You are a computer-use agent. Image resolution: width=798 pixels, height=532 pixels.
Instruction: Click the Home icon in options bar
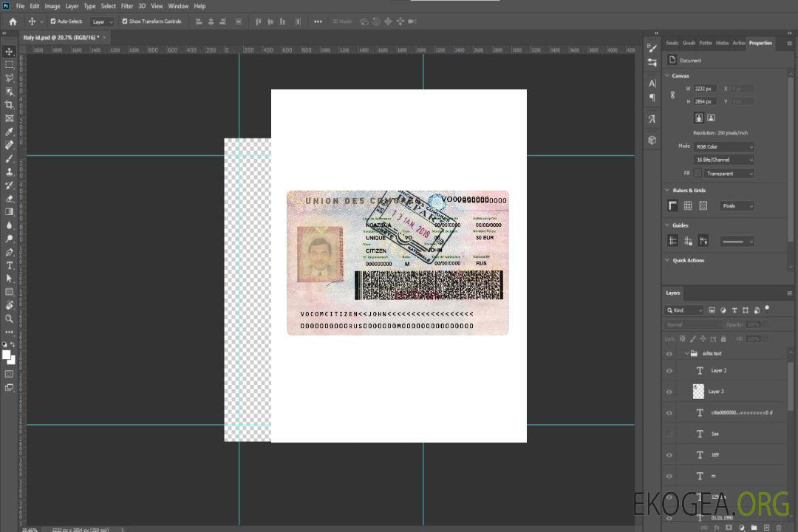point(13,21)
